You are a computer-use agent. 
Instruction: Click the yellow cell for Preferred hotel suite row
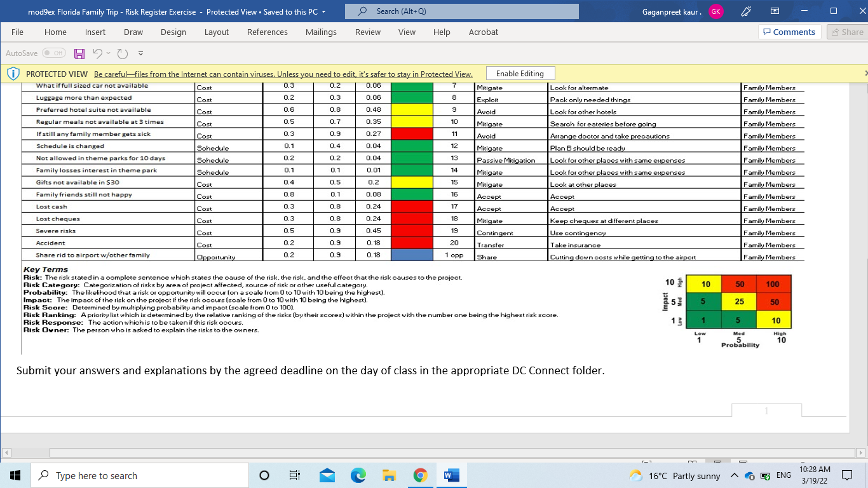point(411,110)
